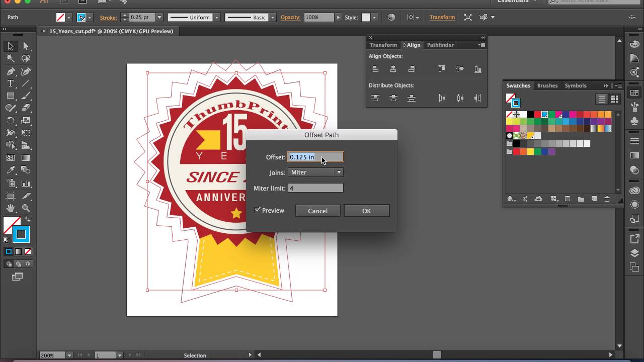The height and width of the screenshot is (362, 644).
Task: Click the horizontal align left icon
Action: 375,69
